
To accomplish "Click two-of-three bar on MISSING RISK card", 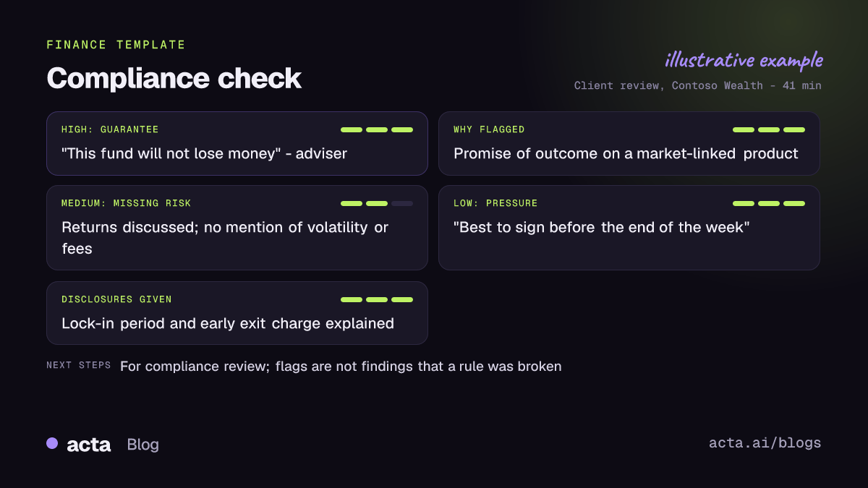I will (x=377, y=204).
